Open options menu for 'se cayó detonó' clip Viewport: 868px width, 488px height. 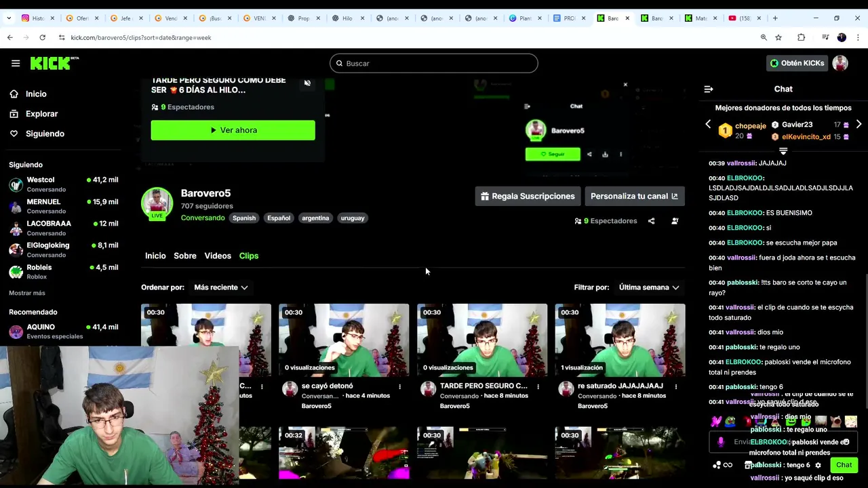(399, 386)
